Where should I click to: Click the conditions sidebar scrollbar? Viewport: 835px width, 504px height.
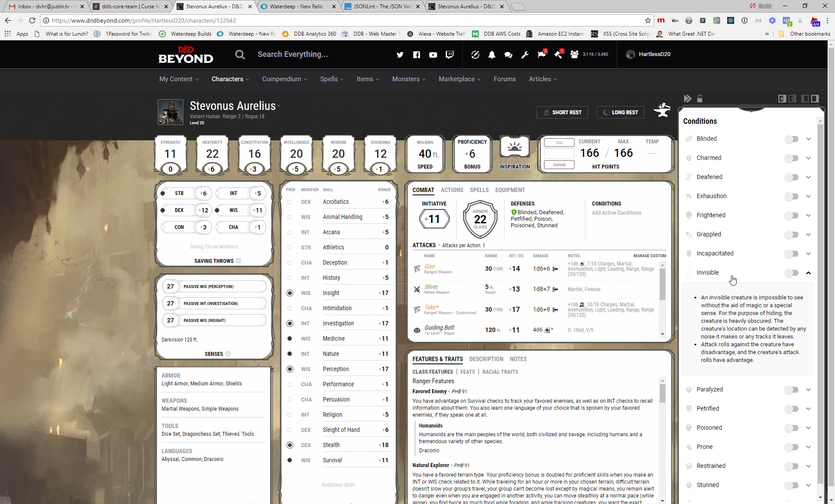coord(820,304)
